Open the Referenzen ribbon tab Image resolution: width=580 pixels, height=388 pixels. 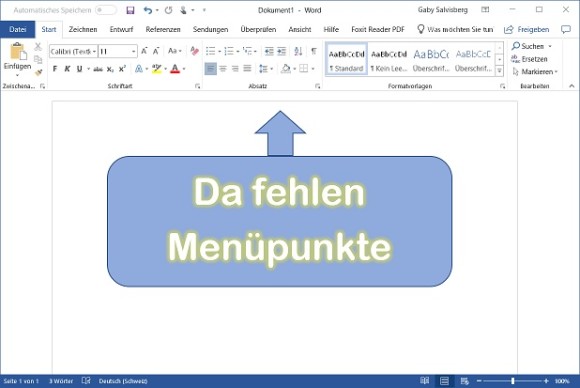[163, 30]
